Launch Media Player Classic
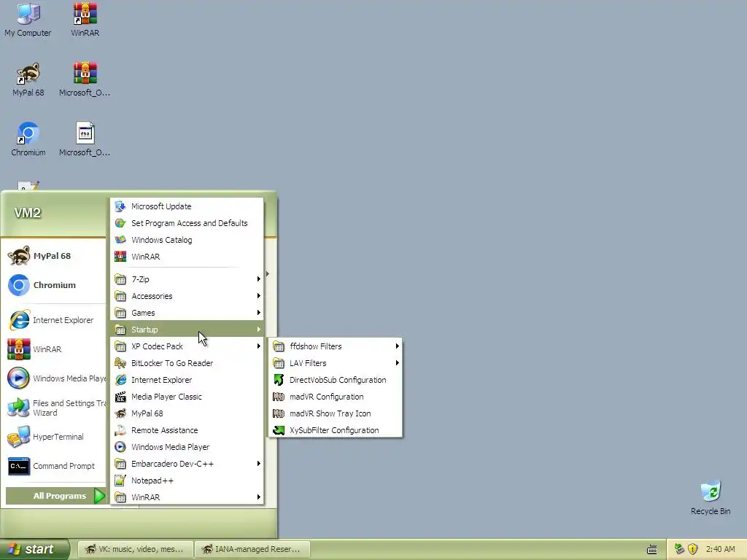Image resolution: width=747 pixels, height=560 pixels. click(x=187, y=397)
